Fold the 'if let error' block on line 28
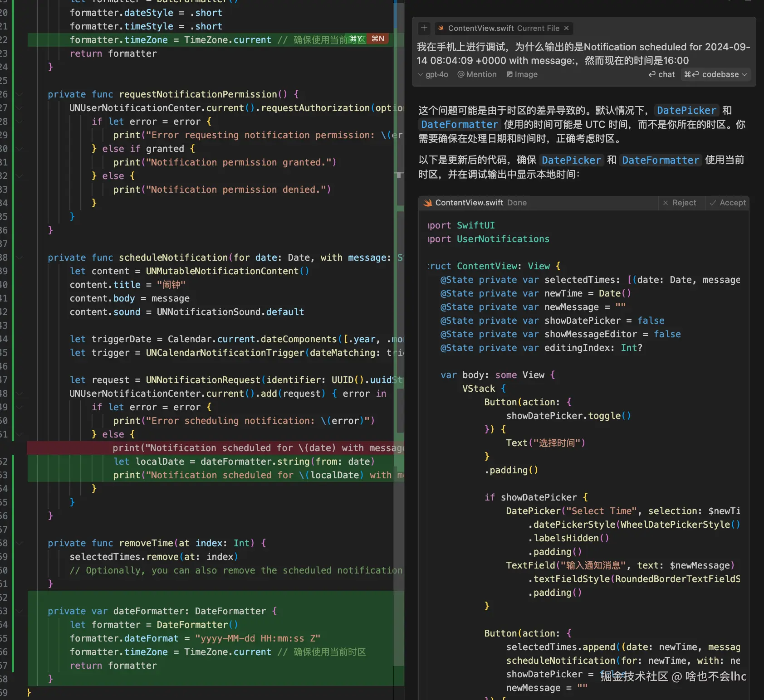This screenshot has height=700, width=764. pyautogui.click(x=20, y=122)
